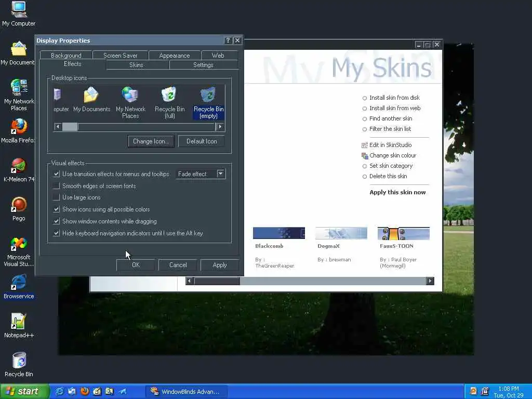Open My Network Places desktop icon

pyautogui.click(x=19, y=95)
